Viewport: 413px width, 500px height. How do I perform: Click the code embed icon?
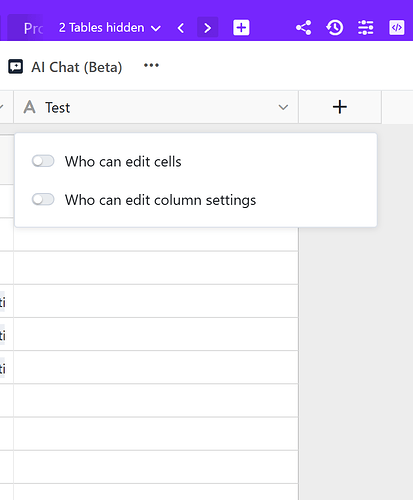coord(397,28)
